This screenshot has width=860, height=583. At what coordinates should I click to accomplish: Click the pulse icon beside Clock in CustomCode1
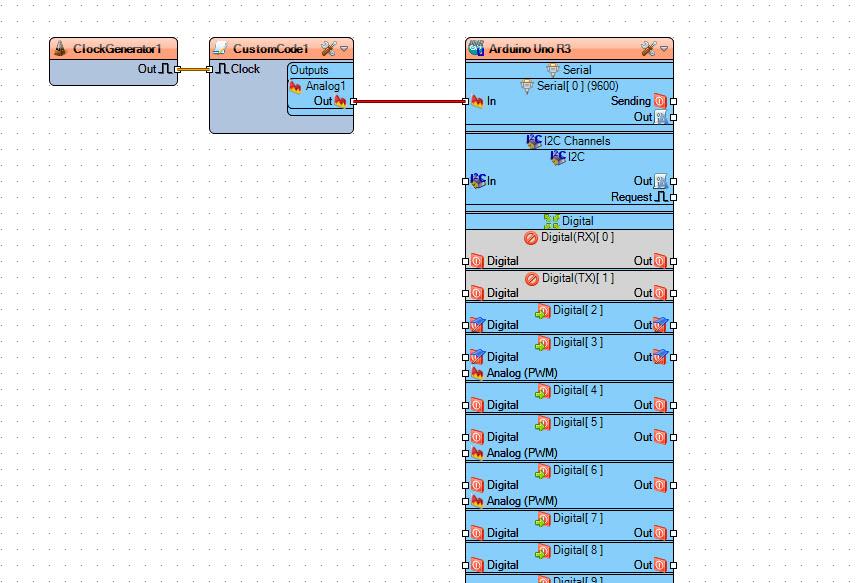pos(222,69)
